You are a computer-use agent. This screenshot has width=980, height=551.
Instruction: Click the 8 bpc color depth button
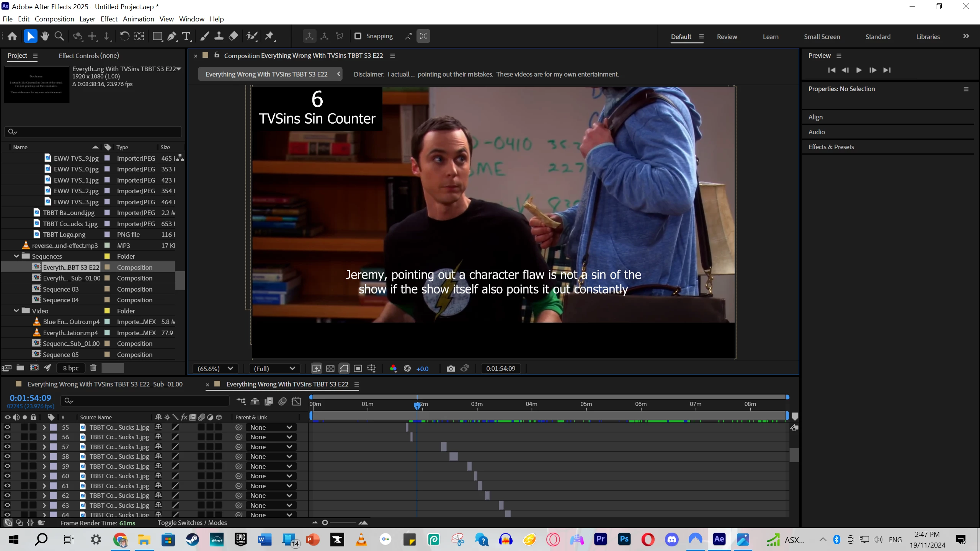(x=71, y=368)
